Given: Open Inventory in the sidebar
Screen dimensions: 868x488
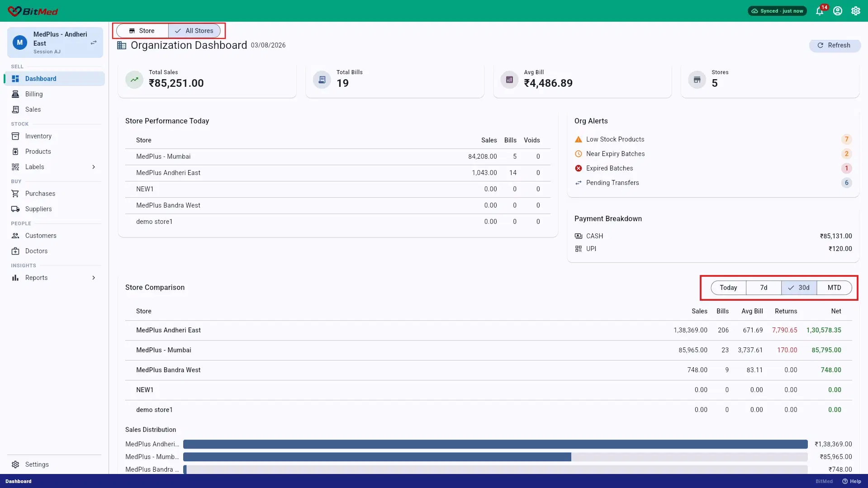Looking at the screenshot, I should click(54, 136).
